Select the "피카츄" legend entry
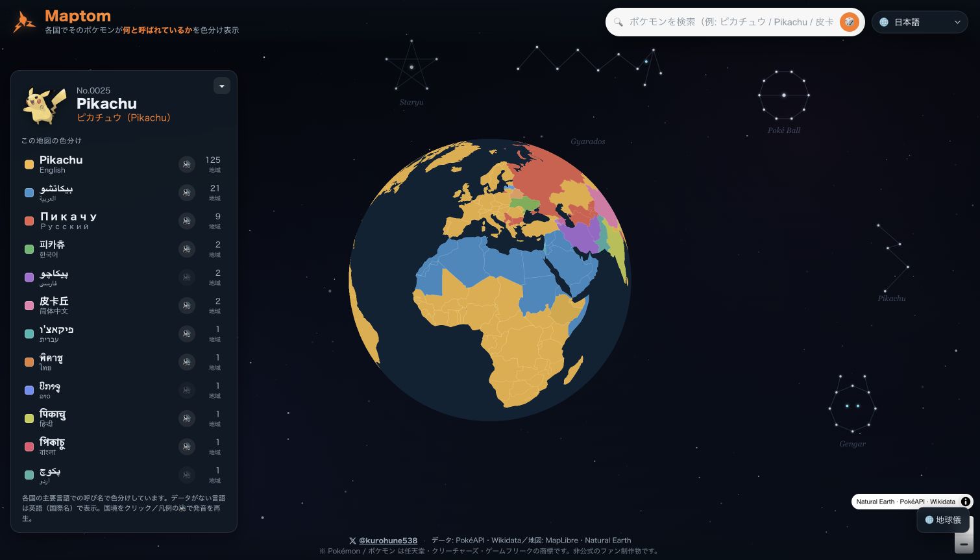Viewport: 980px width, 560px height. point(123,249)
